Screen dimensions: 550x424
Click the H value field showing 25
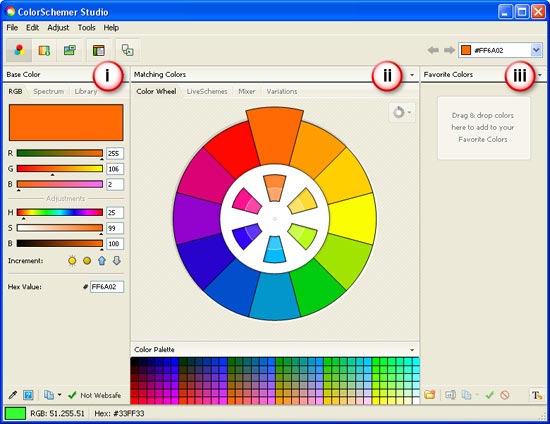tap(115, 212)
